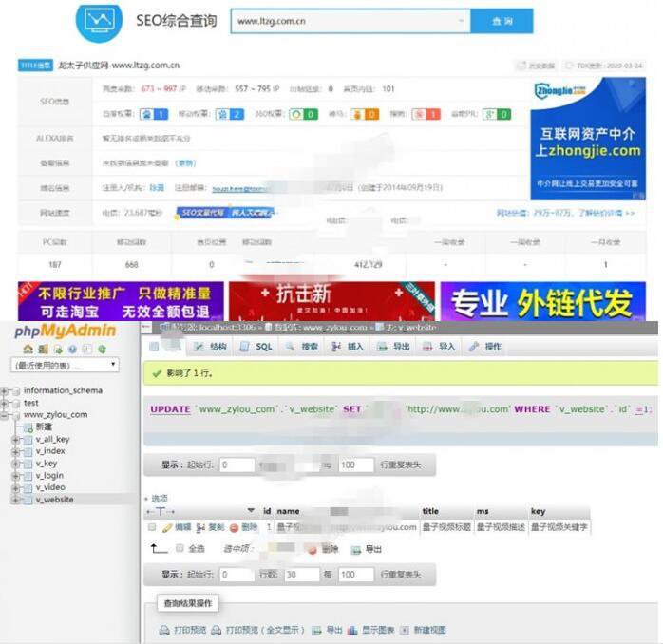
Task: Click the 复制 link in row 1
Action: pyautogui.click(x=216, y=527)
